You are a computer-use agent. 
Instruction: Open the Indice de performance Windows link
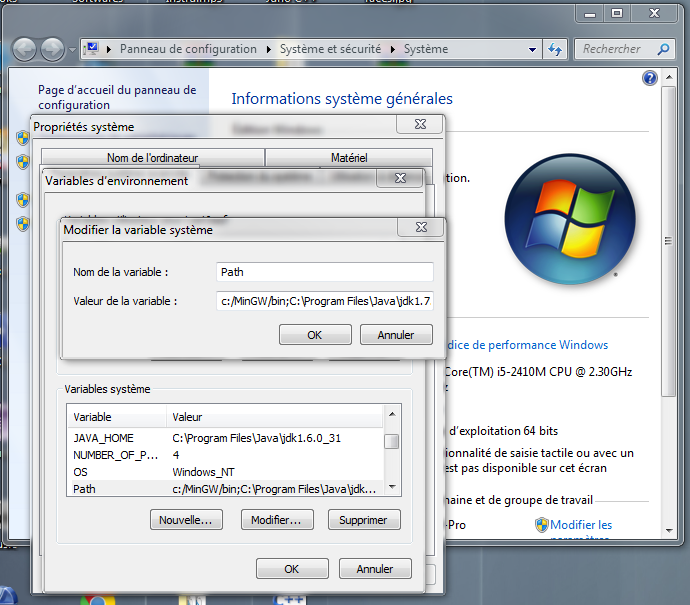pyautogui.click(x=527, y=345)
